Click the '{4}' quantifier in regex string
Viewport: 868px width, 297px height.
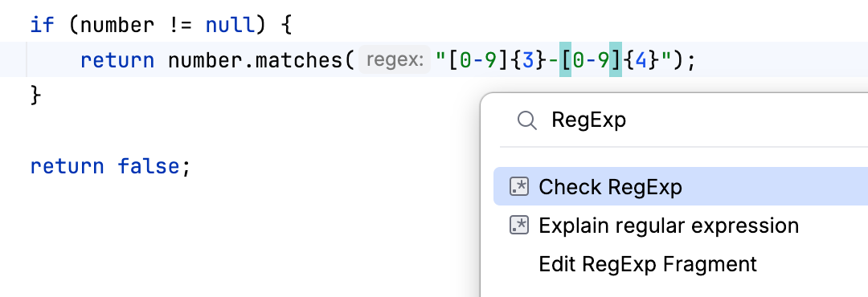[641, 59]
